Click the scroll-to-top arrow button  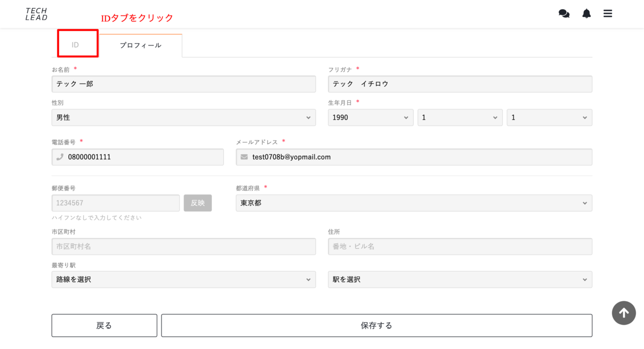click(624, 313)
